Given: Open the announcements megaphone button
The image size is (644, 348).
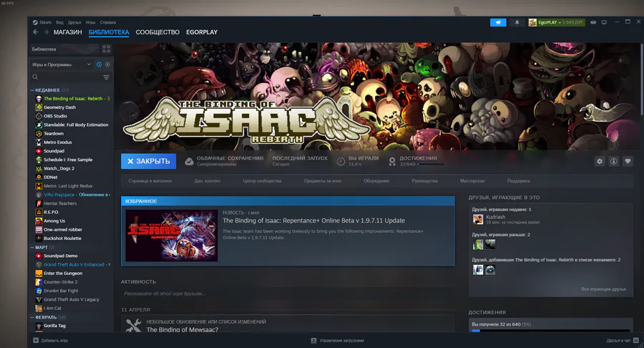Looking at the screenshot, I should point(498,23).
